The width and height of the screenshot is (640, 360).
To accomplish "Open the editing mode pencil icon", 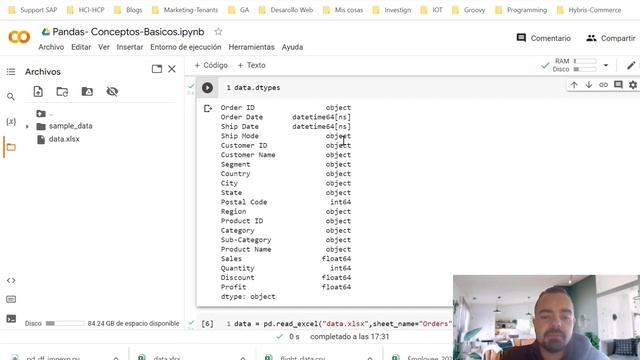I will (x=631, y=65).
